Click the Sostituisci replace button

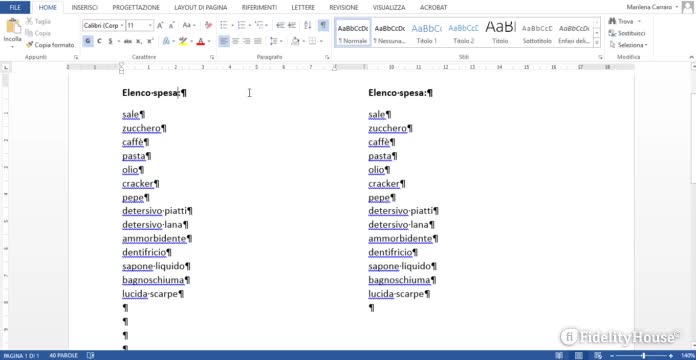pyautogui.click(x=628, y=33)
